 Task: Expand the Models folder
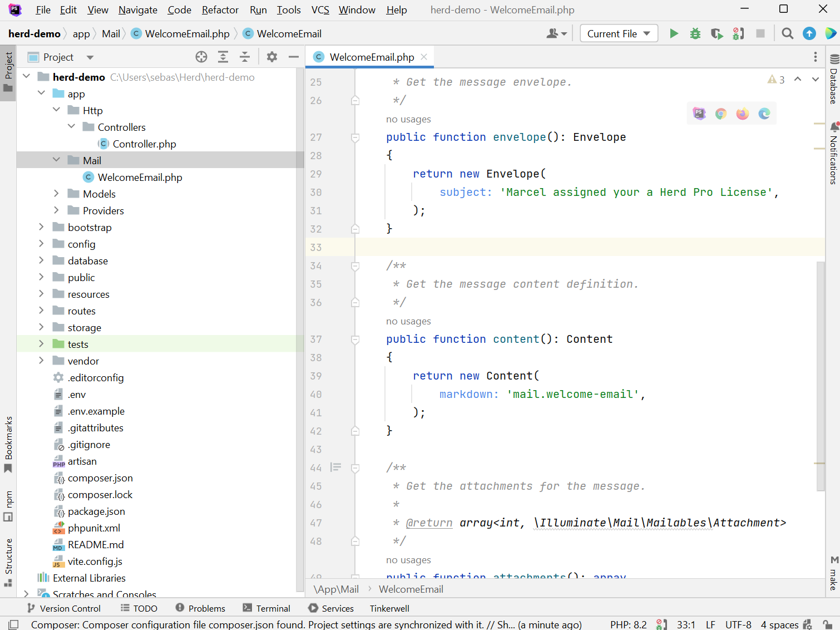pos(56,194)
